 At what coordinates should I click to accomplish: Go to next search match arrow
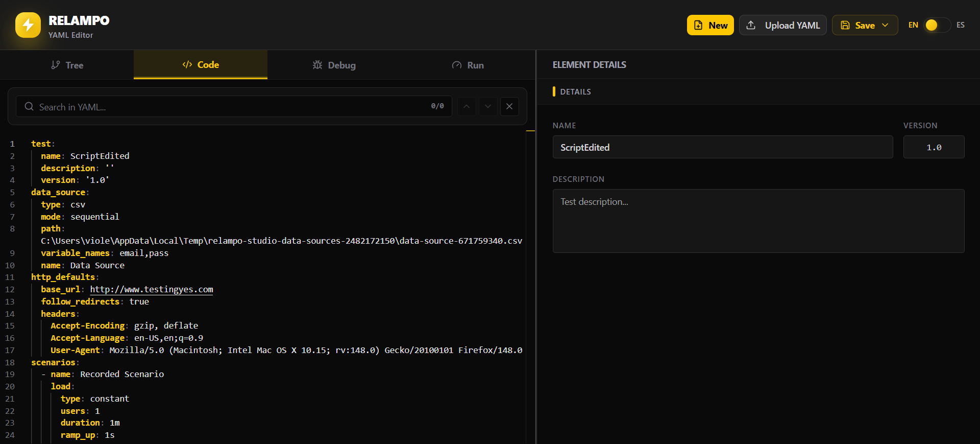tap(488, 106)
